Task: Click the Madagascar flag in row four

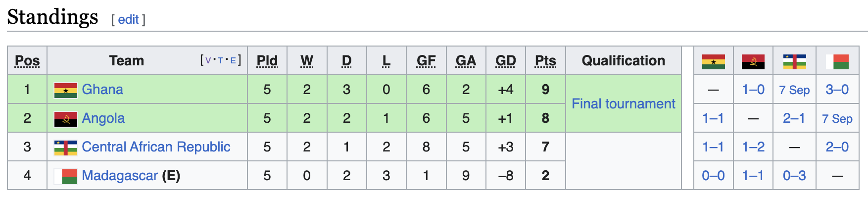Action: tap(66, 176)
